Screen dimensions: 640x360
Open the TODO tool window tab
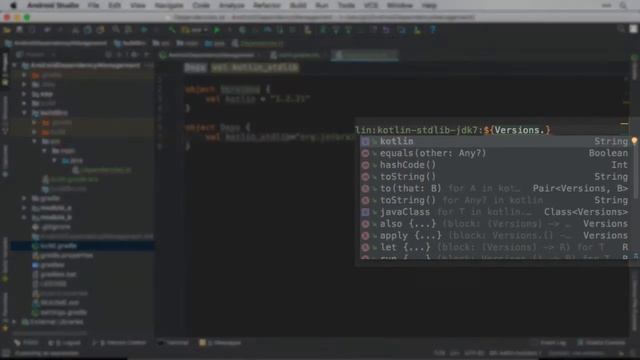tap(27, 343)
